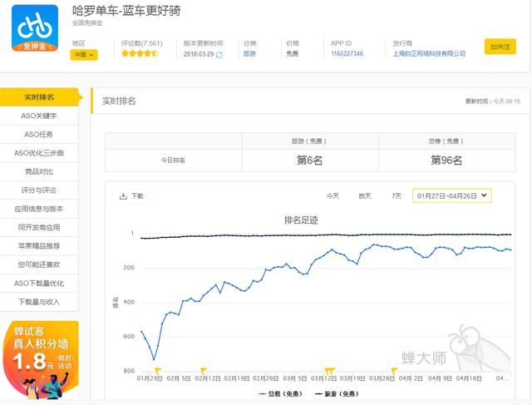Click the 下载 download button
The width and height of the screenshot is (532, 405).
coord(131,196)
